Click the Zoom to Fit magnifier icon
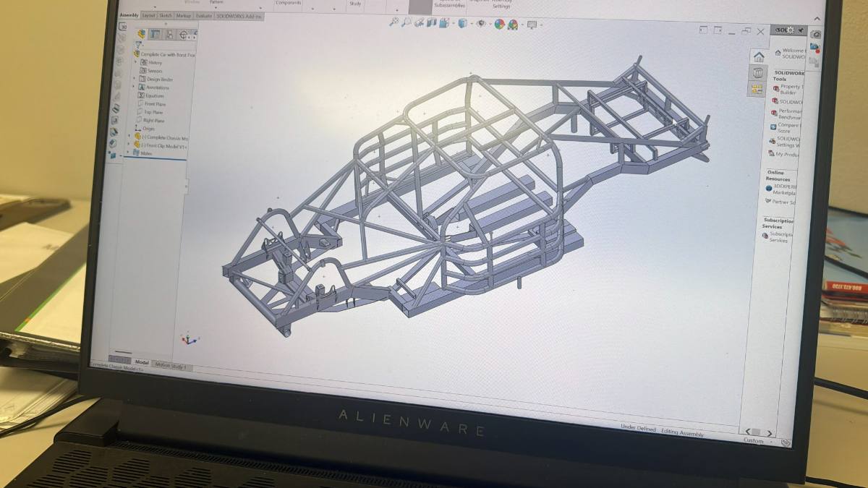This screenshot has width=868, height=488. coord(394,22)
